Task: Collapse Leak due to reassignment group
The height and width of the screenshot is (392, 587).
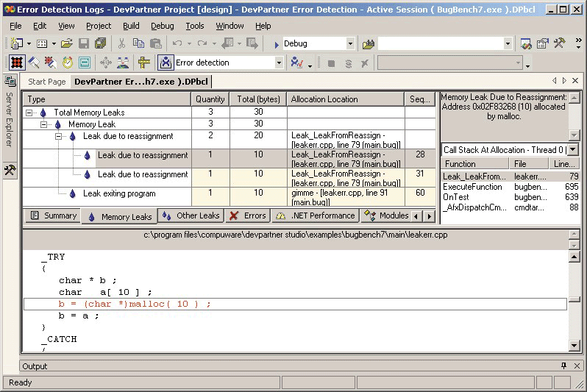Action: pyautogui.click(x=60, y=137)
